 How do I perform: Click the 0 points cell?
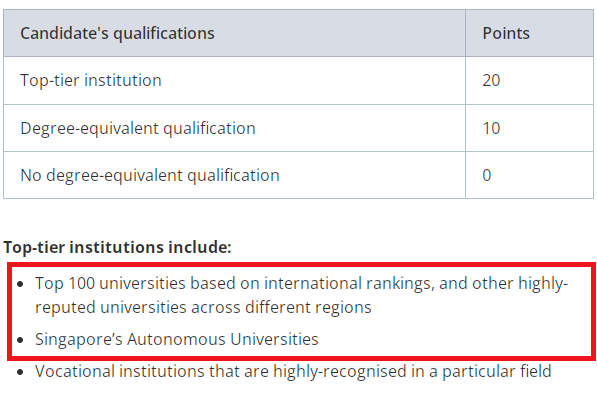click(487, 175)
